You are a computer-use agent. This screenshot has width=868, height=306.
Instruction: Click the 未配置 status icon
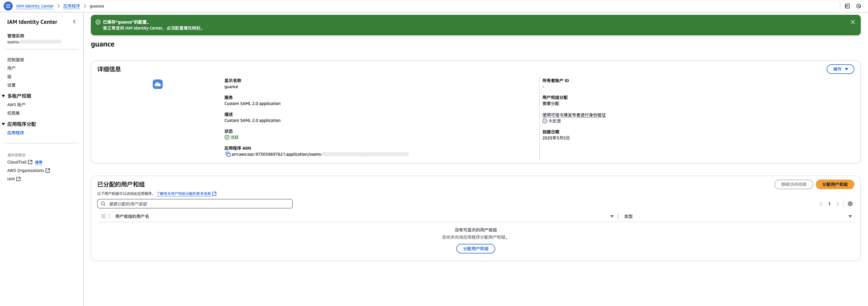click(544, 121)
